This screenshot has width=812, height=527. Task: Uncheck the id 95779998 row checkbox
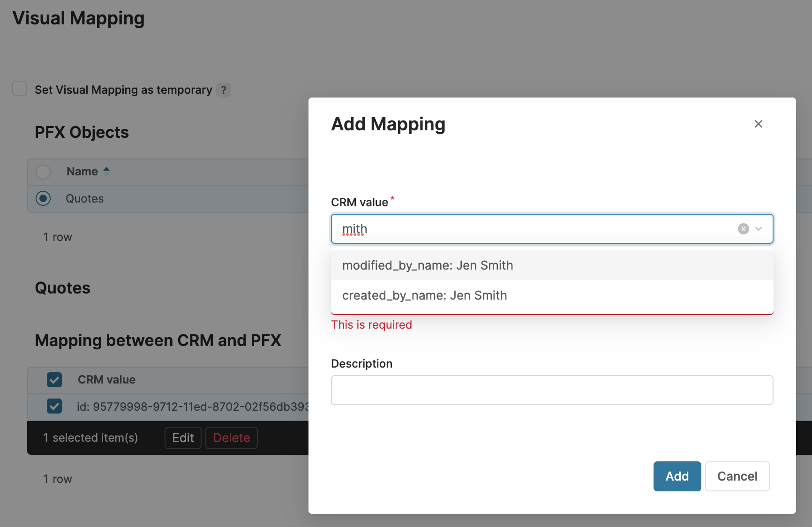(54, 406)
